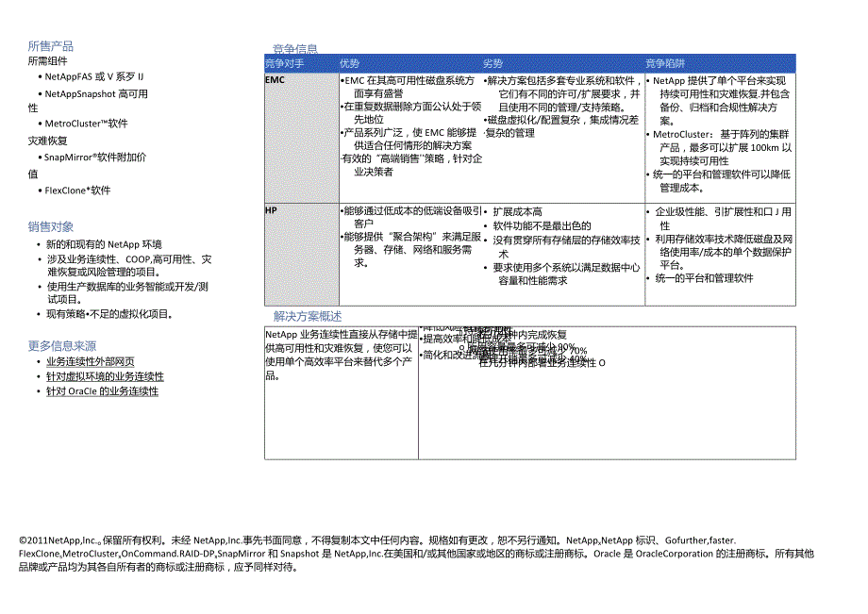This screenshot has height=614, width=868.
Task: Click 在重复数据删除方面公认处于领 text
Action: tap(412, 107)
